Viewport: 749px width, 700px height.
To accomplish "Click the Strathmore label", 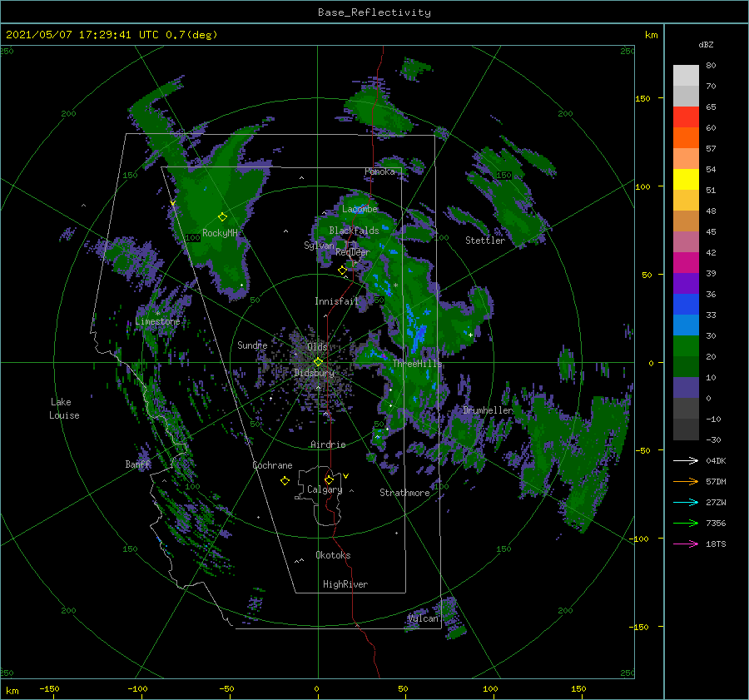I will point(404,493).
